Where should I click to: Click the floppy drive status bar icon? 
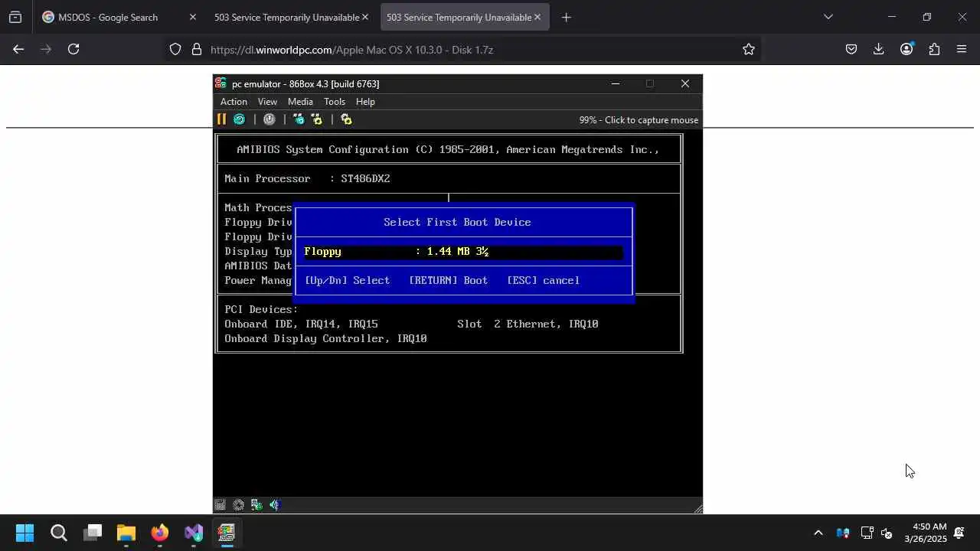pyautogui.click(x=220, y=505)
